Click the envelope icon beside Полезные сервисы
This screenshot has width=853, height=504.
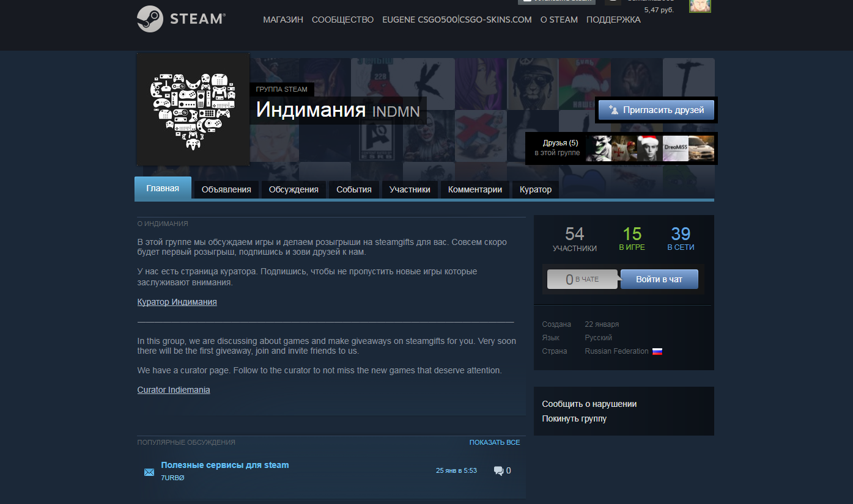(x=149, y=472)
